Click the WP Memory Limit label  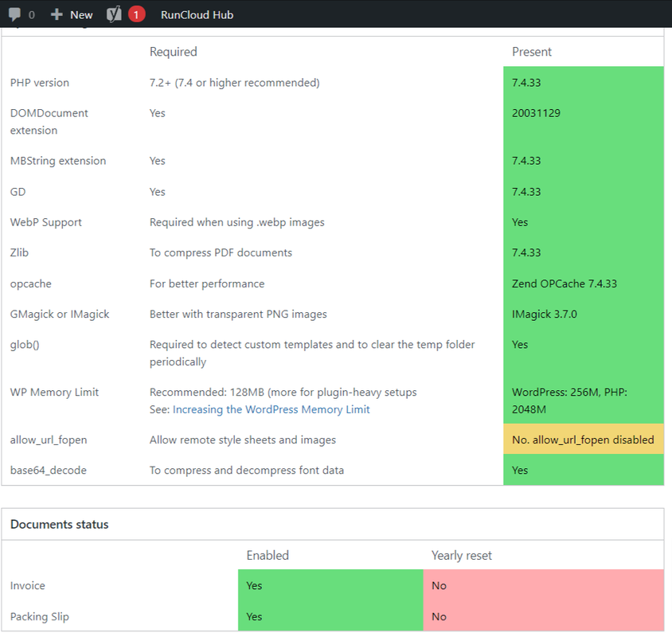(54, 393)
